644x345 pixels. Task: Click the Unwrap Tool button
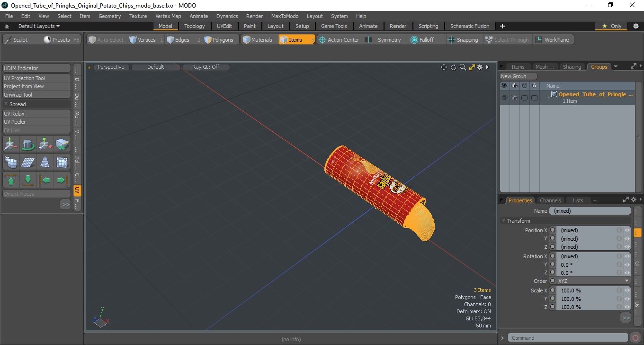tap(36, 95)
